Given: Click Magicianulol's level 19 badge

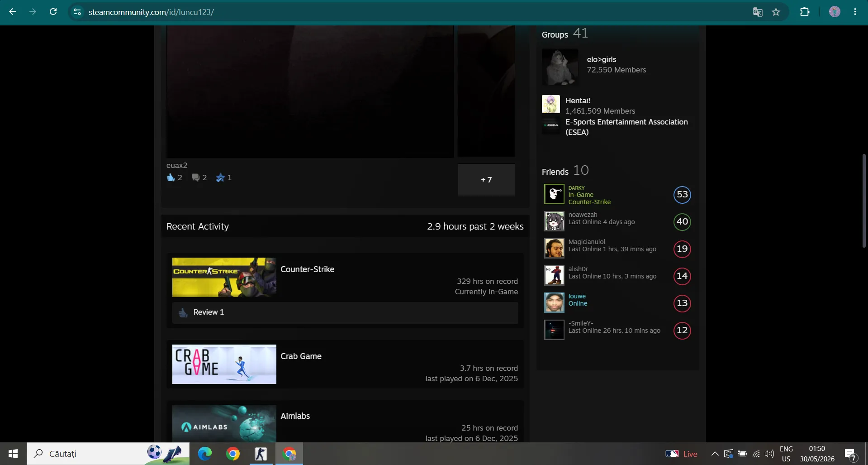Looking at the screenshot, I should point(682,249).
